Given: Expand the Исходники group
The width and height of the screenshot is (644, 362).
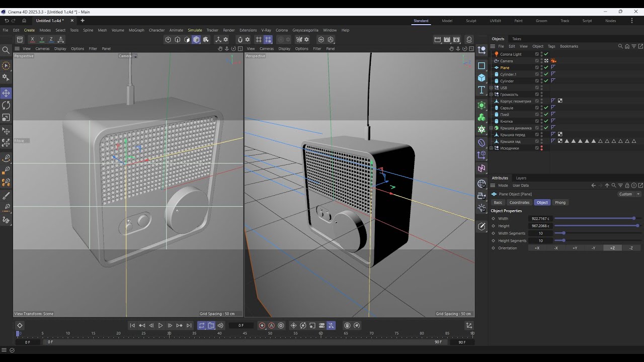Looking at the screenshot, I should pyautogui.click(x=492, y=148).
